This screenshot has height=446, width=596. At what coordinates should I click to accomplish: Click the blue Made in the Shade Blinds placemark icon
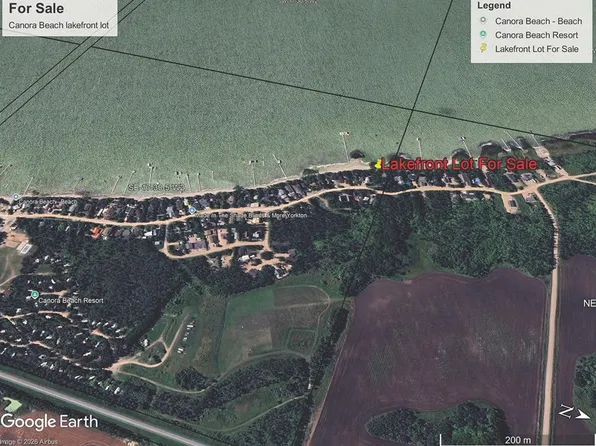tap(192, 210)
